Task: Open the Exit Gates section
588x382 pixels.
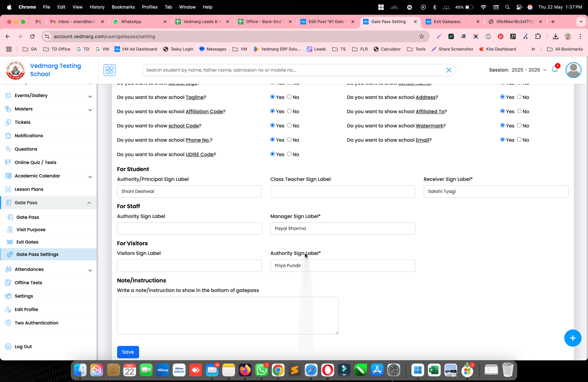Action: click(27, 242)
